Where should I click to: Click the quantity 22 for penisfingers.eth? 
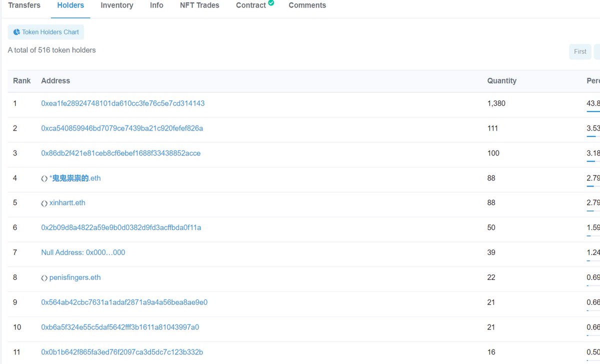[491, 277]
